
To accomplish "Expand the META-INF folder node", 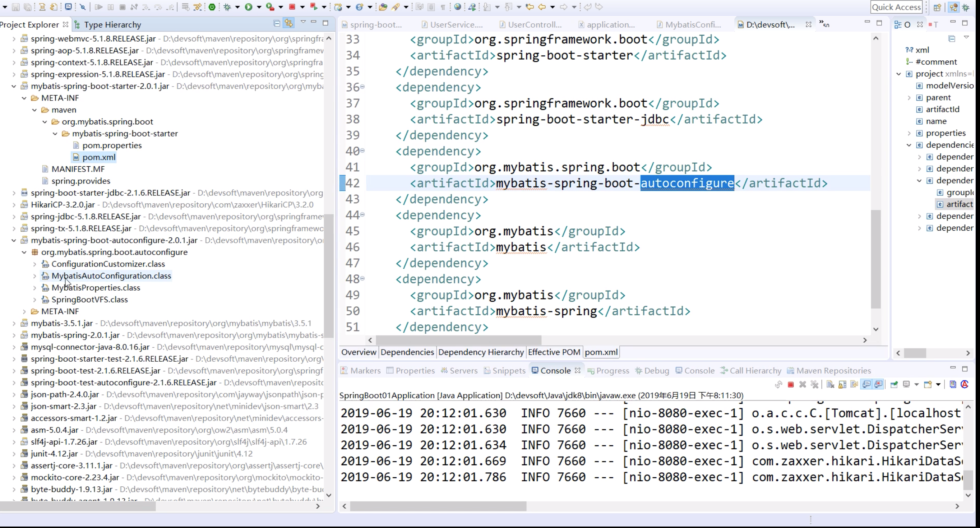I will [x=23, y=311].
